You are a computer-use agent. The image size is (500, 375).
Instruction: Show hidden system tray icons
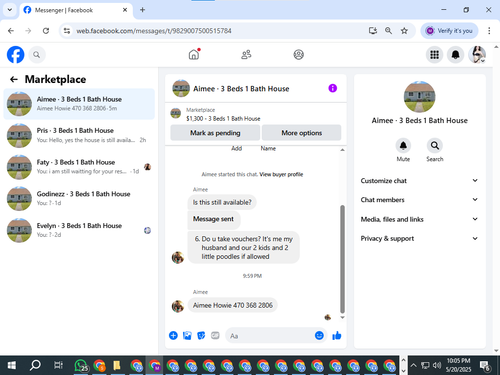point(413,365)
